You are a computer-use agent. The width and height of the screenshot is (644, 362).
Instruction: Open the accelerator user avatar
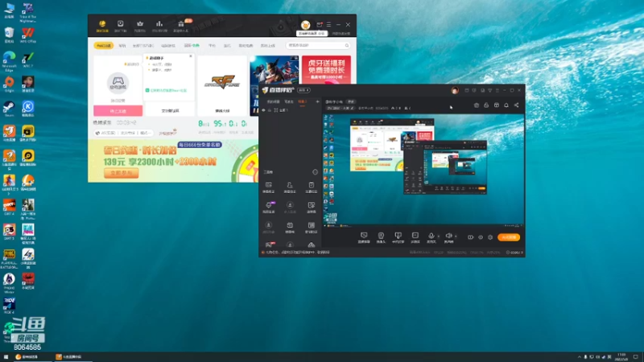tap(306, 25)
